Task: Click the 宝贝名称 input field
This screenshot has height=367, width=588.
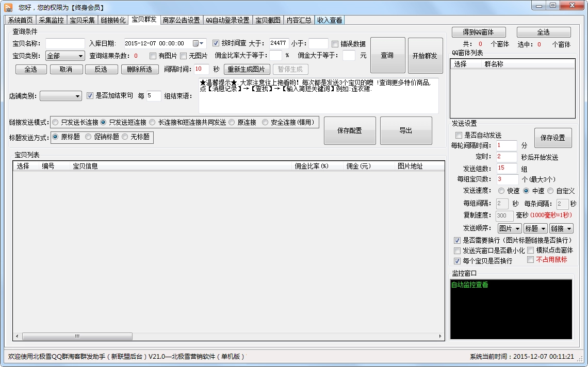Action: pyautogui.click(x=65, y=43)
